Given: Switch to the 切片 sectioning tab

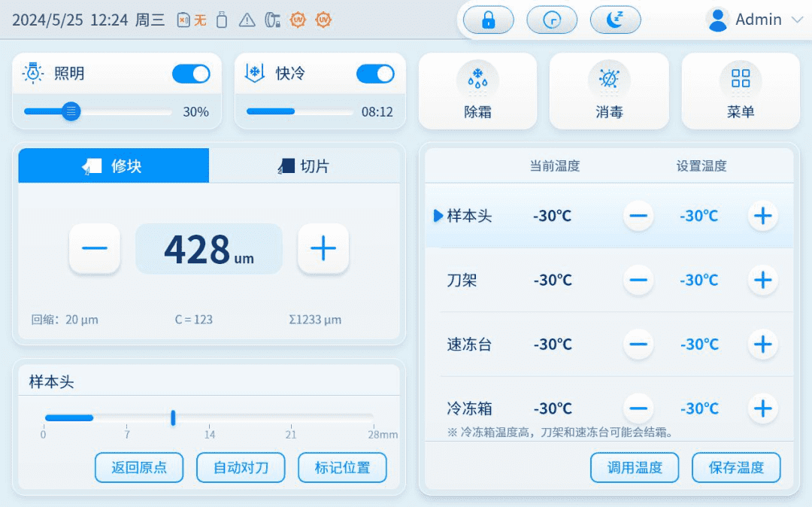Looking at the screenshot, I should [x=304, y=166].
